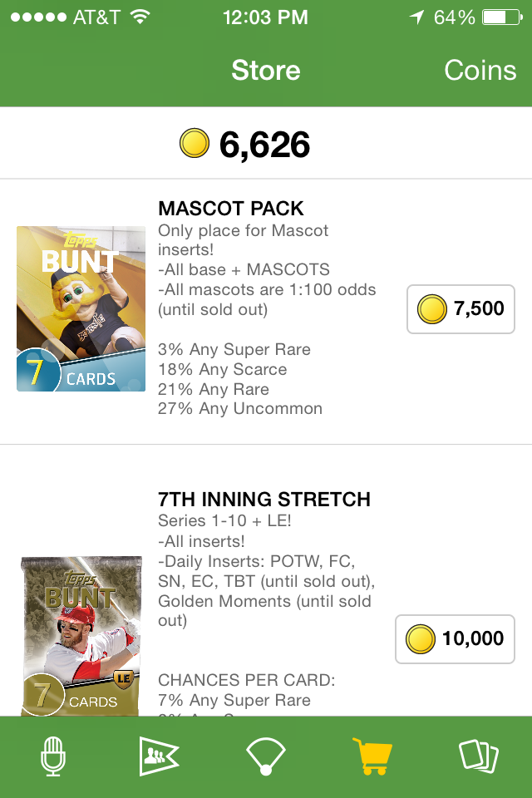Screen dimensions: 532x798
Task: Open the baseball field tab icon
Action: [x=266, y=756]
